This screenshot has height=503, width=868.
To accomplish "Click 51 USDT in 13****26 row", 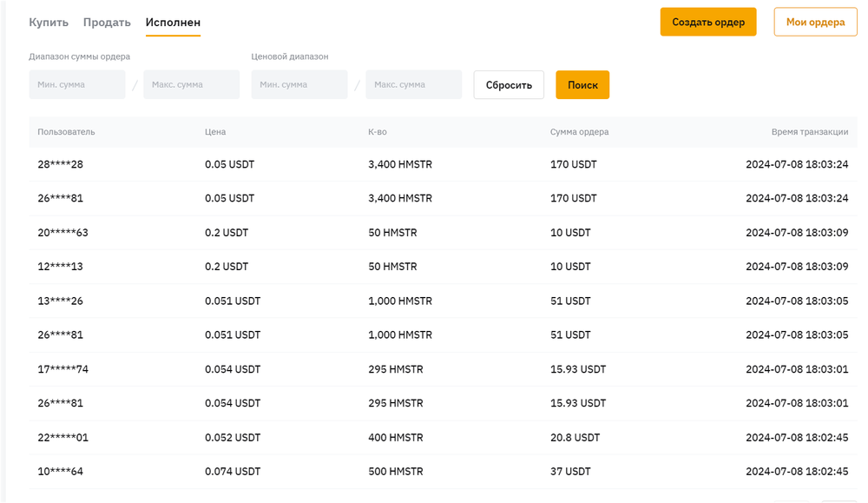I will point(570,301).
